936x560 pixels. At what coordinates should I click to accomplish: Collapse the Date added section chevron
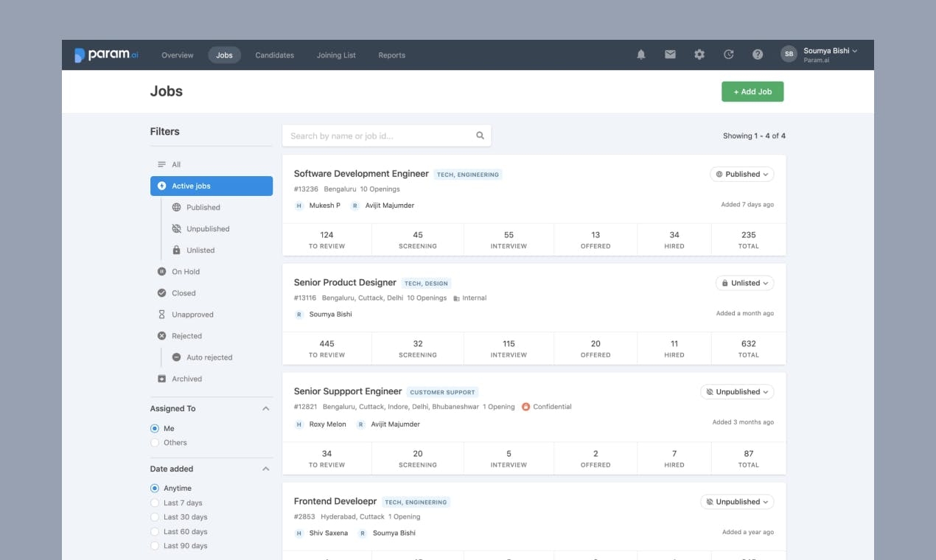[x=266, y=469]
